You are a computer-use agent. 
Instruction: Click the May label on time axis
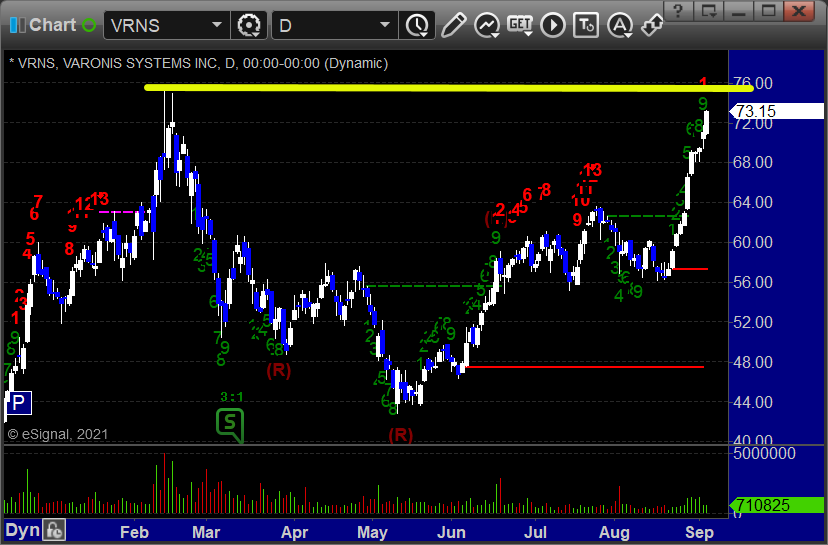point(372,532)
